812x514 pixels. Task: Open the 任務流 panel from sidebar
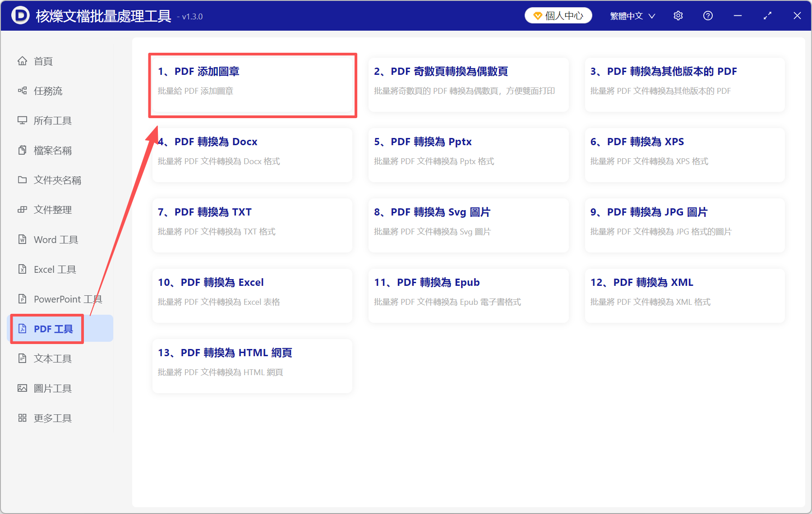pyautogui.click(x=51, y=91)
